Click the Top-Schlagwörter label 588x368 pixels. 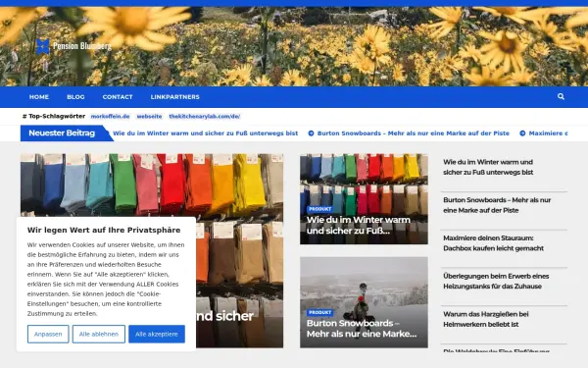pyautogui.click(x=54, y=117)
